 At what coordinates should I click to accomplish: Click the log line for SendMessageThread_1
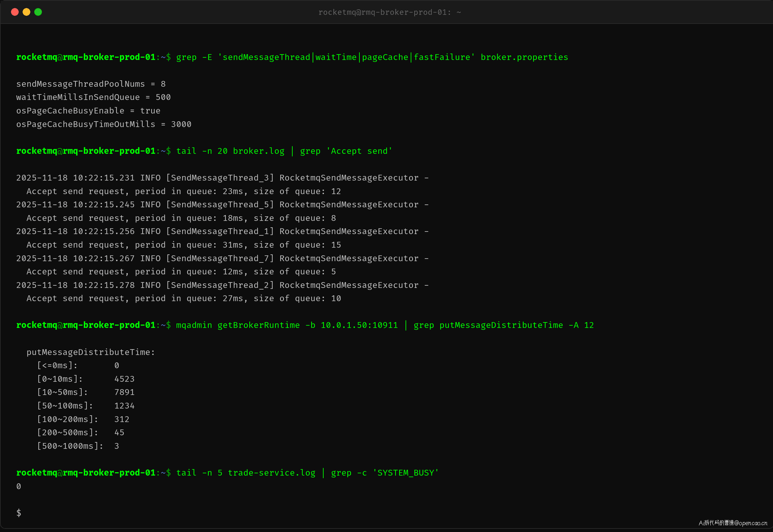tap(222, 231)
